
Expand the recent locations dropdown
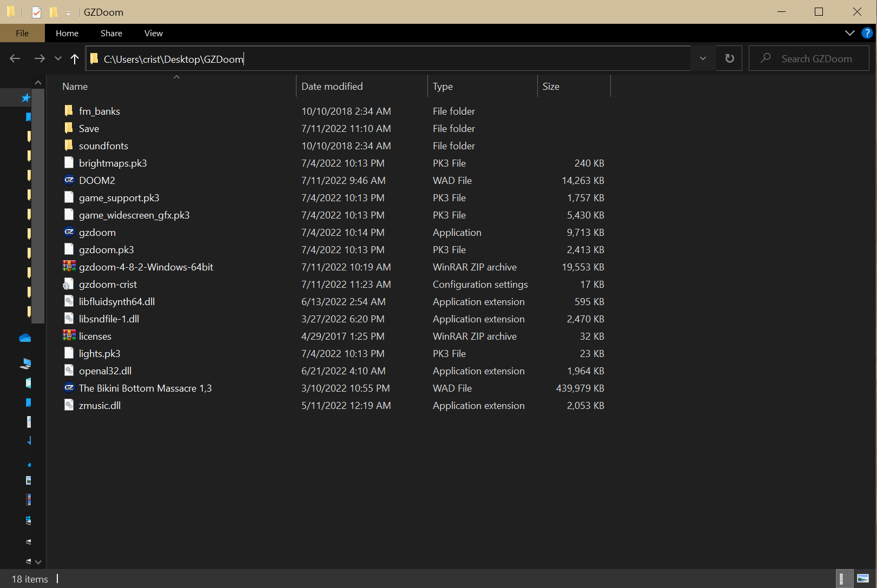[x=58, y=58]
